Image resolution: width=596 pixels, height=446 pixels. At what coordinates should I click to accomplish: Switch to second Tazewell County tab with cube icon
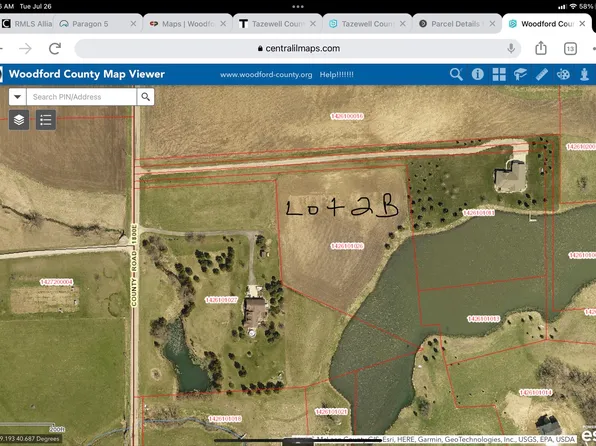[368, 24]
